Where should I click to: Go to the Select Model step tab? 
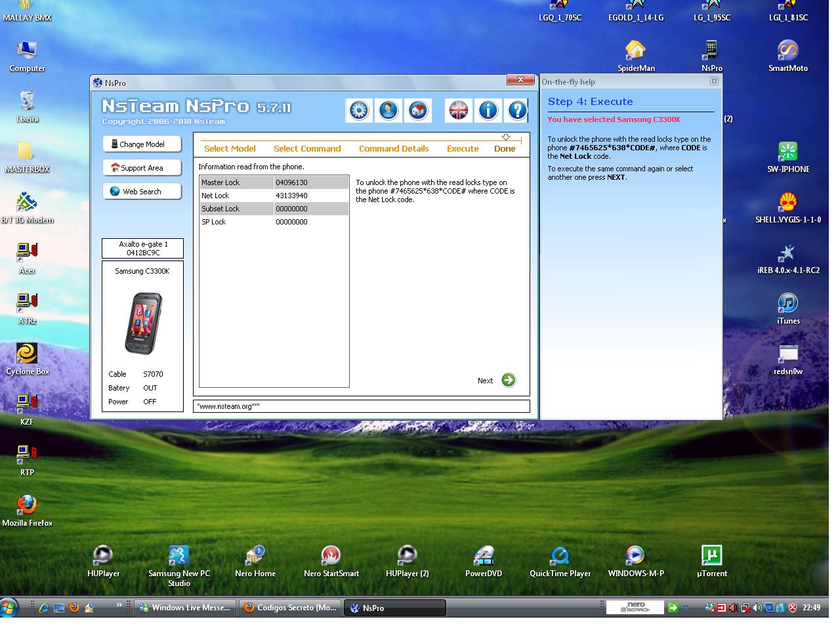click(x=230, y=149)
